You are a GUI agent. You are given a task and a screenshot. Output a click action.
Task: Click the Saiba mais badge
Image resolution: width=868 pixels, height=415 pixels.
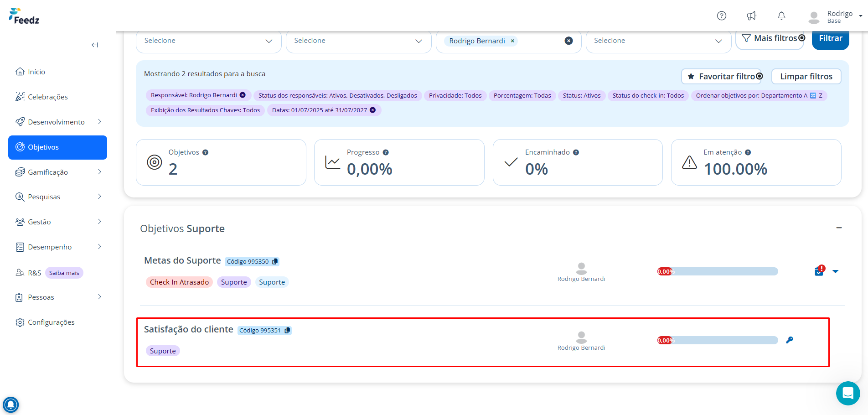point(64,273)
